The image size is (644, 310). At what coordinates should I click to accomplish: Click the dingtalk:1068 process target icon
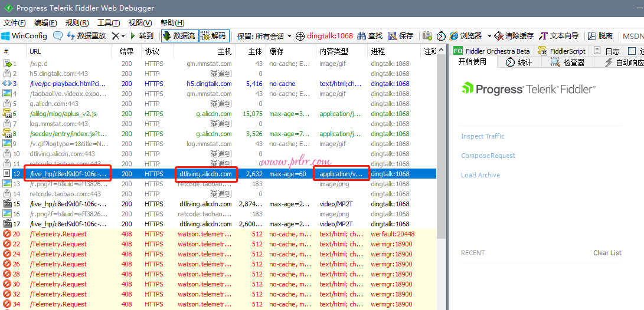[300, 36]
